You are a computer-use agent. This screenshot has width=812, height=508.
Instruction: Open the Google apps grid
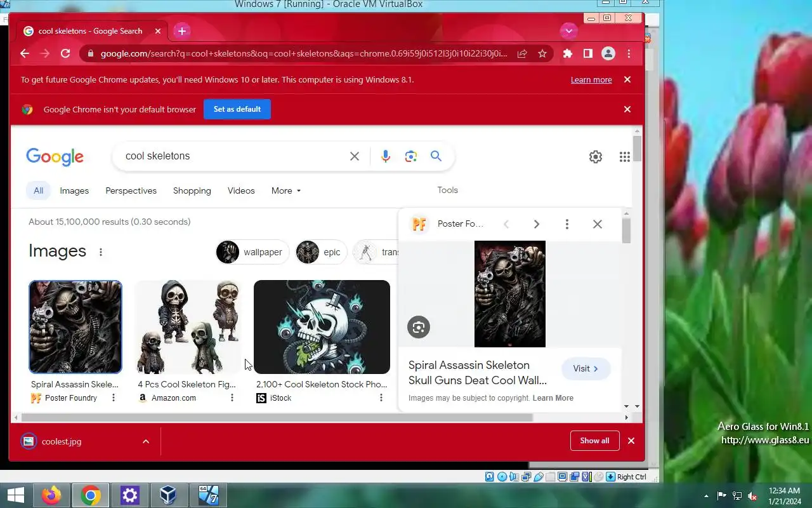625,157
